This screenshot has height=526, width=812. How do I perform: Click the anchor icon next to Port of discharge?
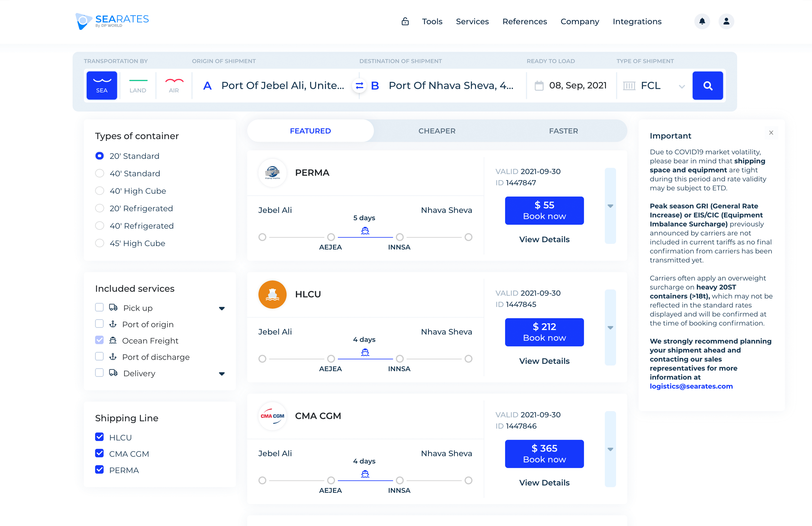[x=113, y=357]
